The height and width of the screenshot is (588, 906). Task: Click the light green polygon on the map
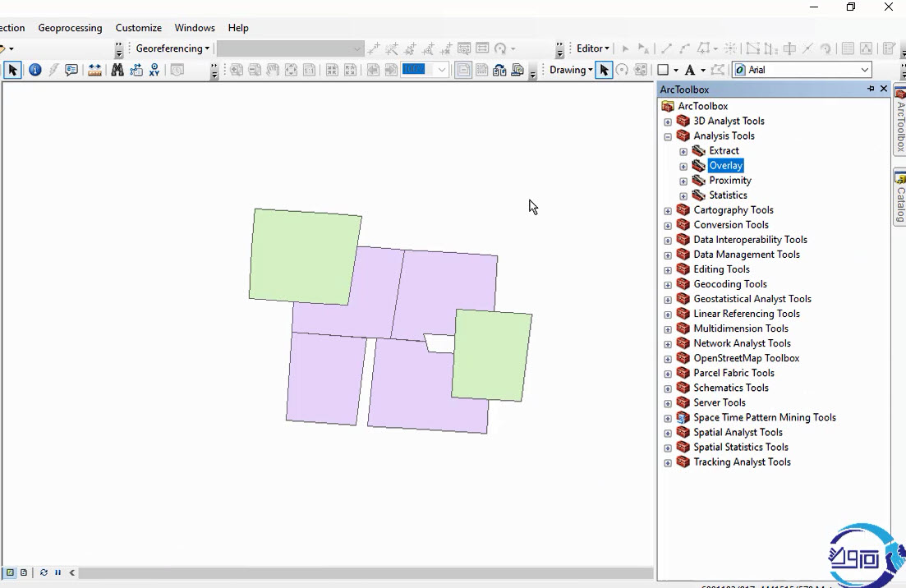(x=305, y=255)
